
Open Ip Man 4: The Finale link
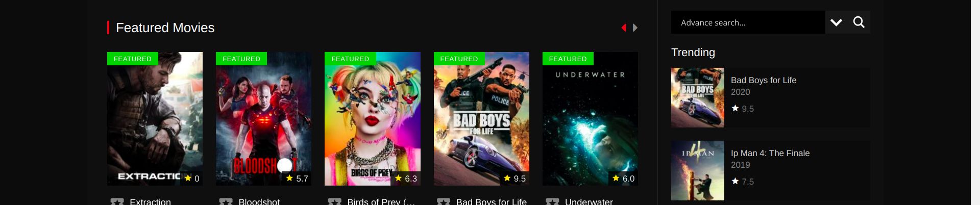tap(770, 153)
